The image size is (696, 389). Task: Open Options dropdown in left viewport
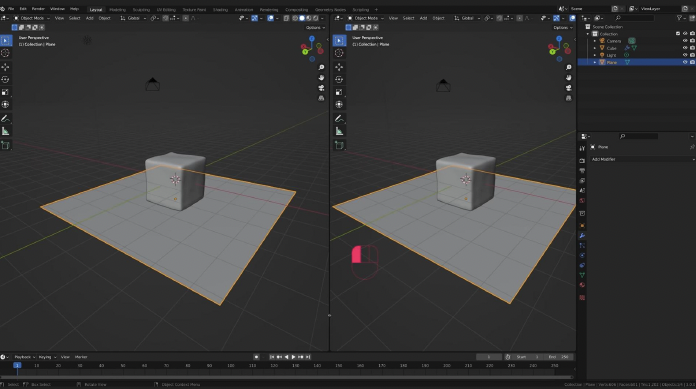tap(316, 28)
